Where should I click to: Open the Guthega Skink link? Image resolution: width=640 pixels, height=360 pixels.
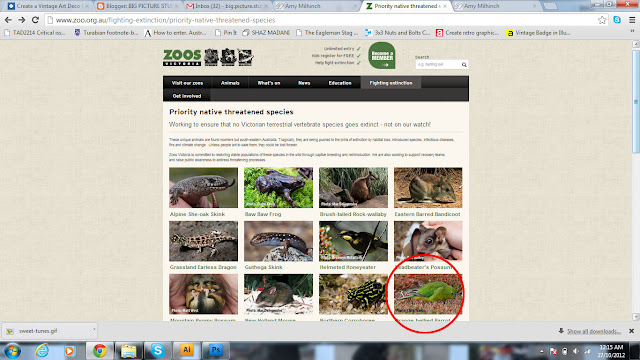263,267
